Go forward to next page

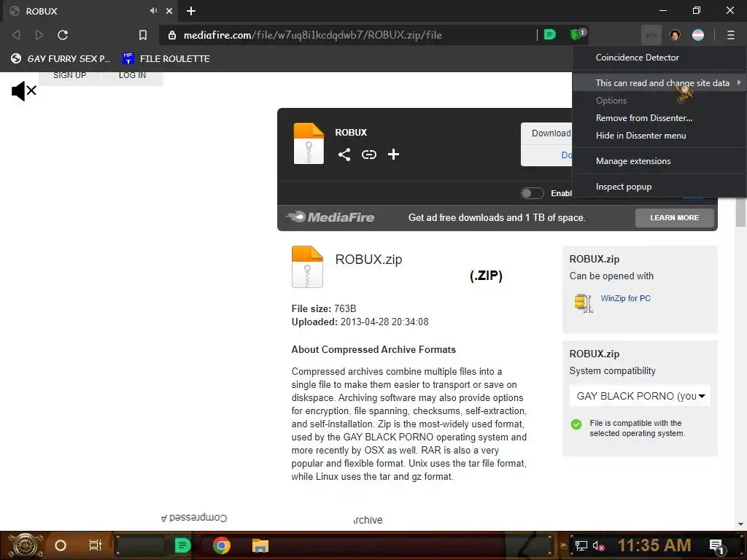pos(39,35)
